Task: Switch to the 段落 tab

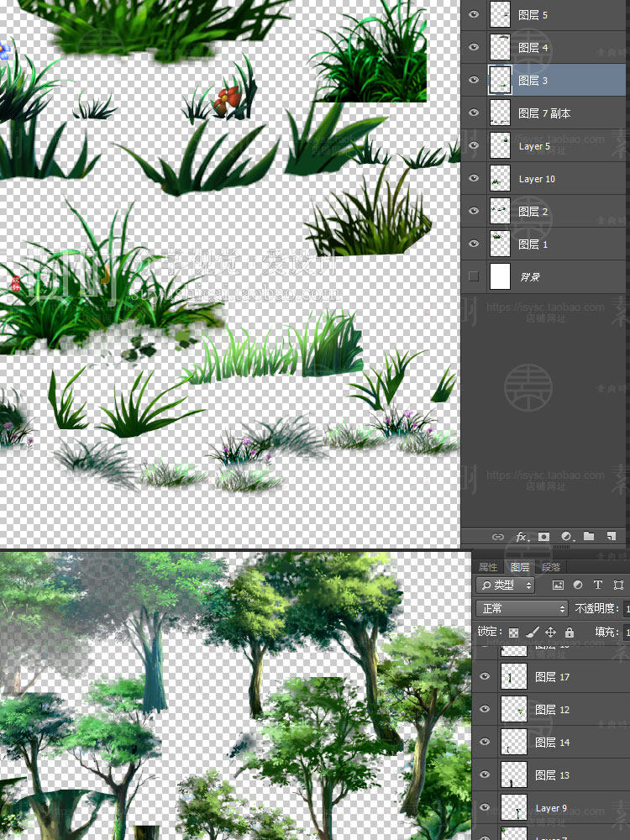Action: (551, 567)
